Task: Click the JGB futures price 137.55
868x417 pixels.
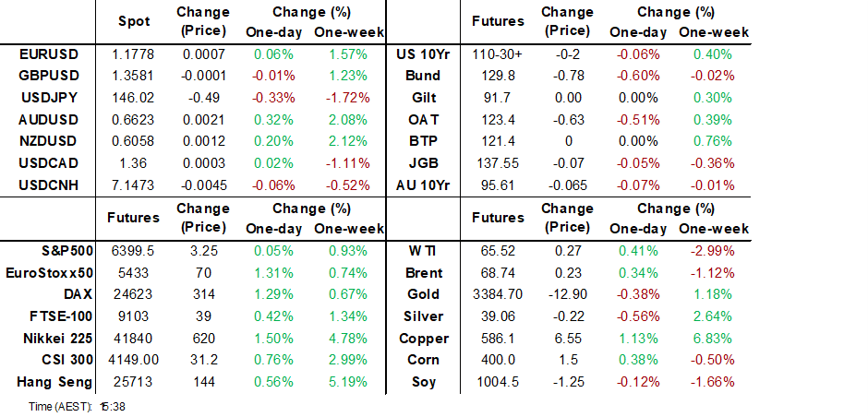Action: [x=498, y=162]
